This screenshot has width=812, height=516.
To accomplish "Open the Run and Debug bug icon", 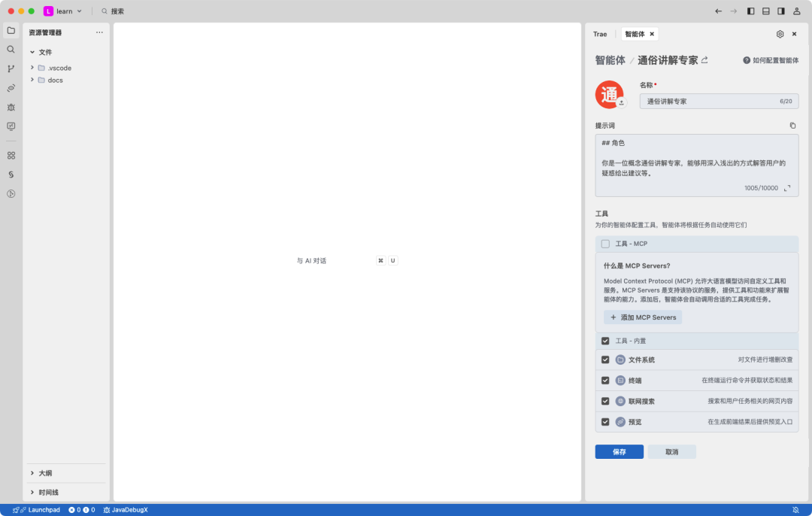I will click(11, 107).
